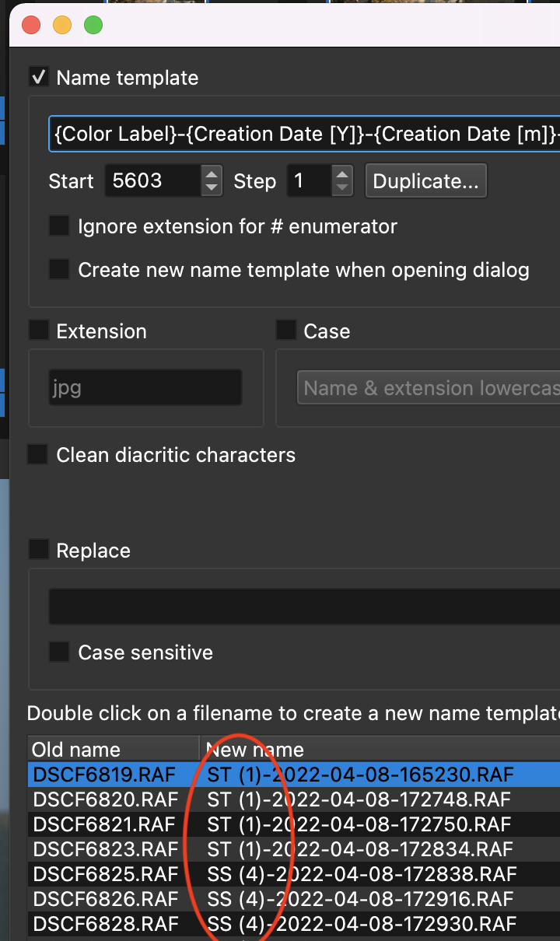Click the Replace text input field

pos(303,607)
